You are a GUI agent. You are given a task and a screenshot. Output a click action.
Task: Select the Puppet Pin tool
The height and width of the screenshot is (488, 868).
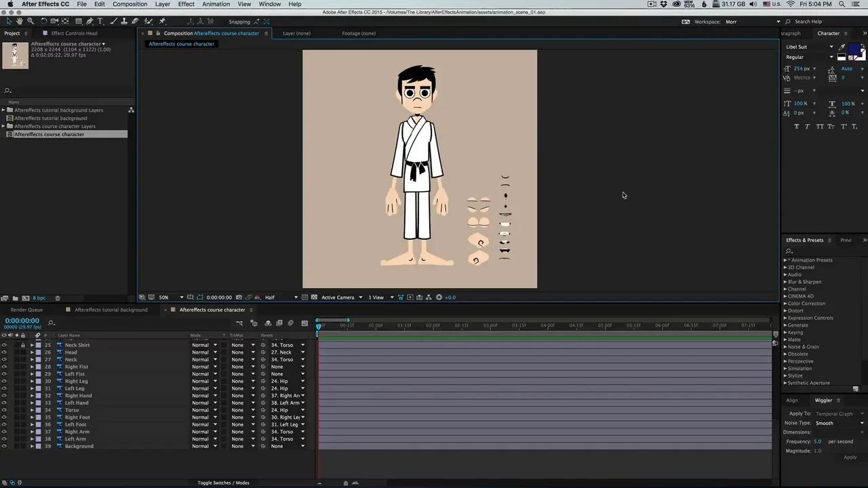pos(162,21)
